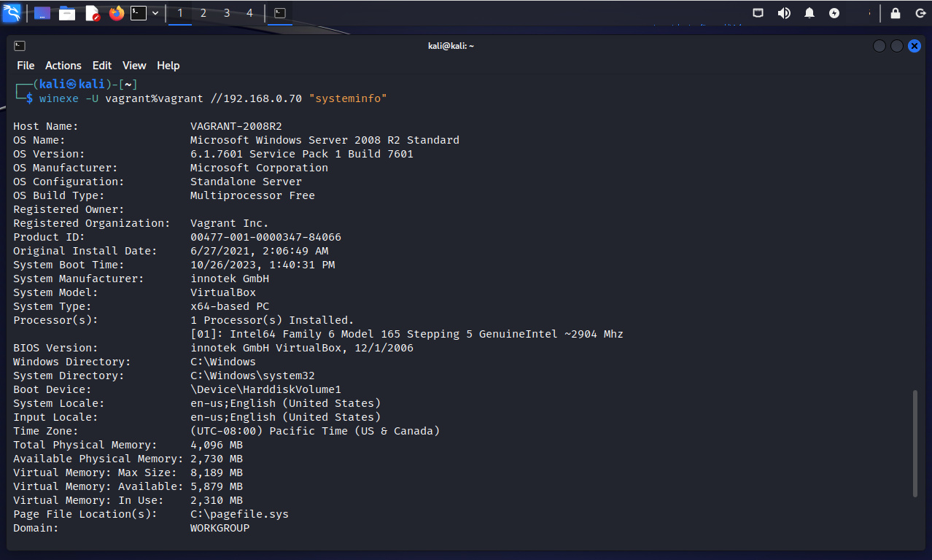Select the kali@kali terminal taskbar button
932x560 pixels.
tap(279, 13)
